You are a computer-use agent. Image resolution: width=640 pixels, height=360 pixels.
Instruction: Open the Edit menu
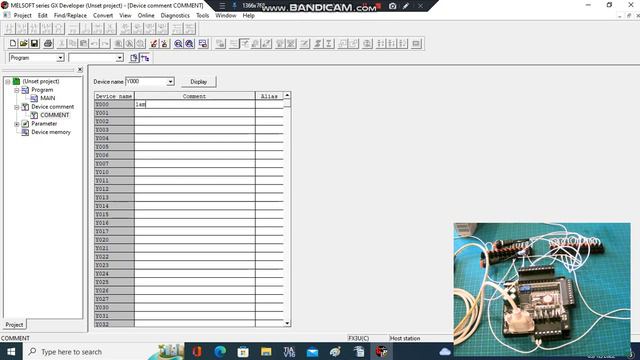(x=43, y=16)
